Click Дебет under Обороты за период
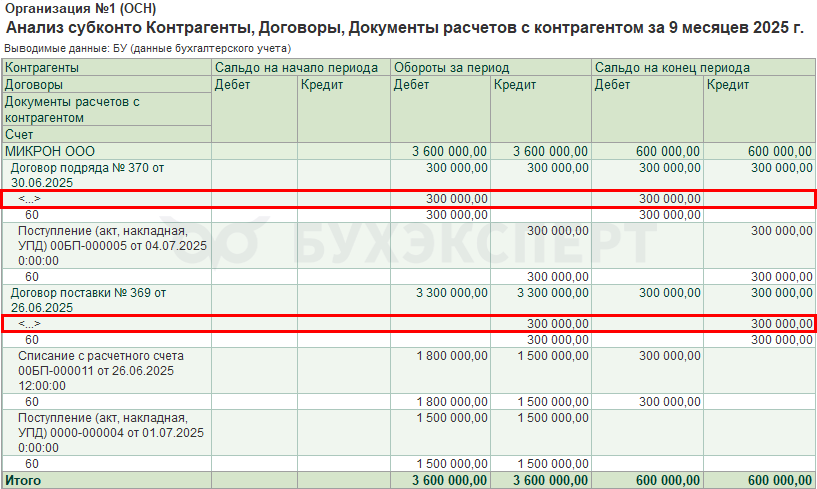 click(411, 84)
